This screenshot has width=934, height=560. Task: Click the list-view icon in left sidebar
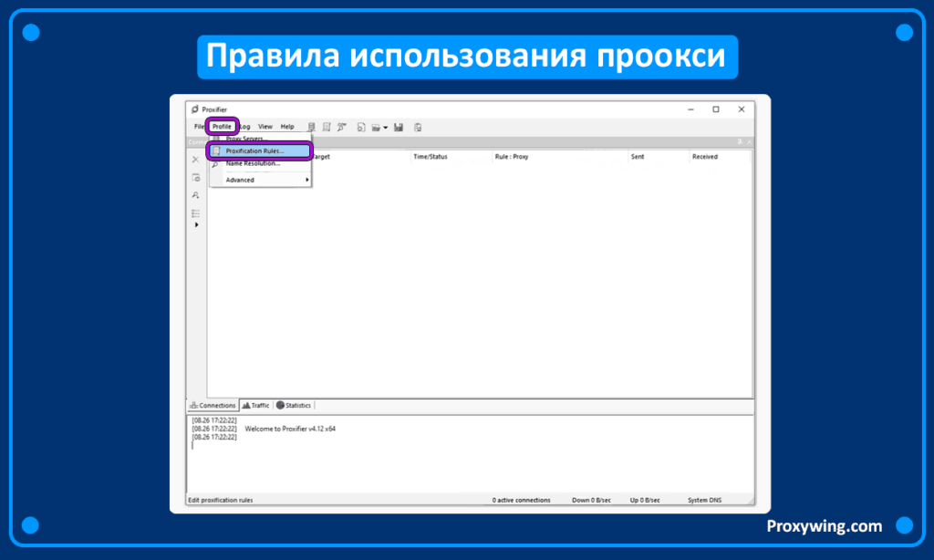pyautogui.click(x=195, y=213)
